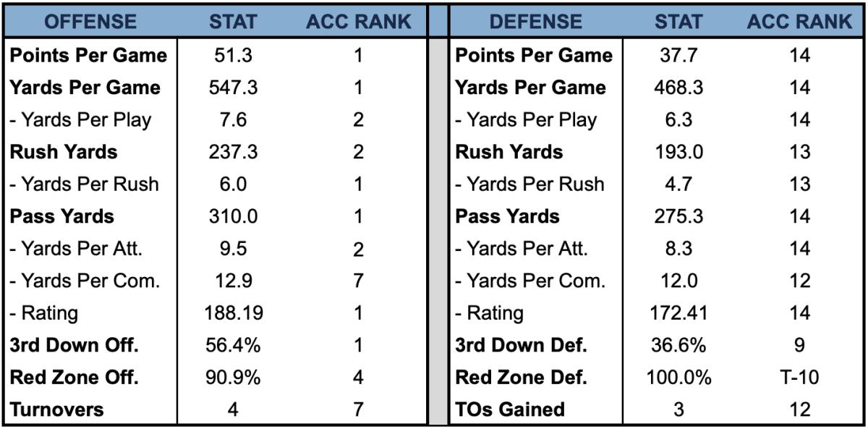Click the DEFENSE column header
The height and width of the screenshot is (429, 868).
coord(535,22)
